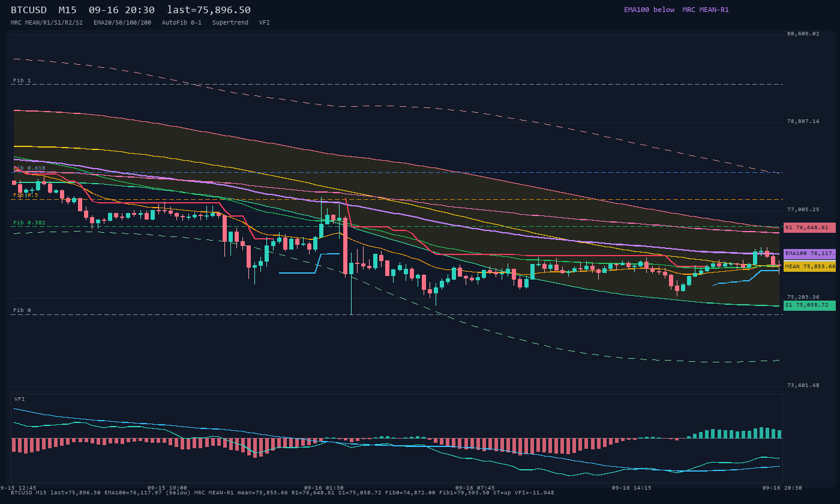Click the 09-16 14:15 time axis label

pos(632,488)
